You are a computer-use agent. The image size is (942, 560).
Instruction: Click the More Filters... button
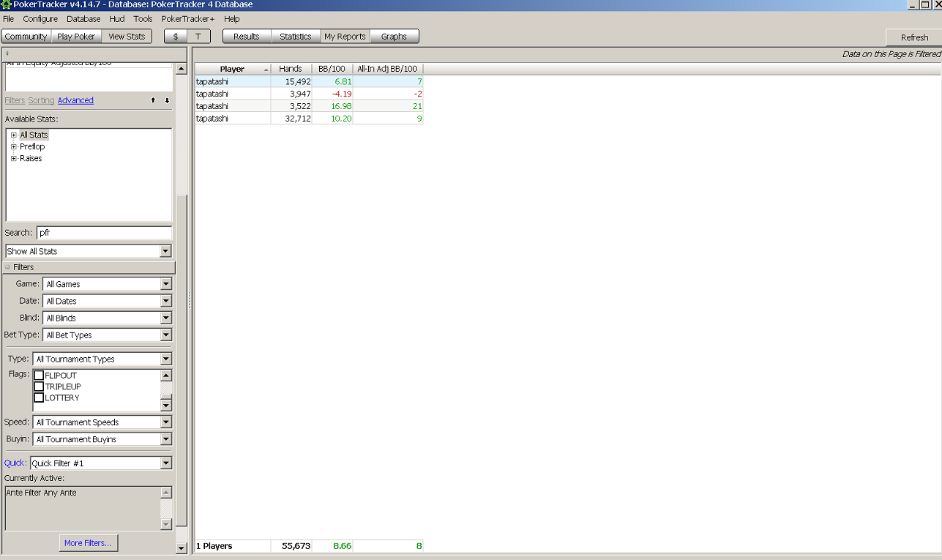(x=88, y=543)
